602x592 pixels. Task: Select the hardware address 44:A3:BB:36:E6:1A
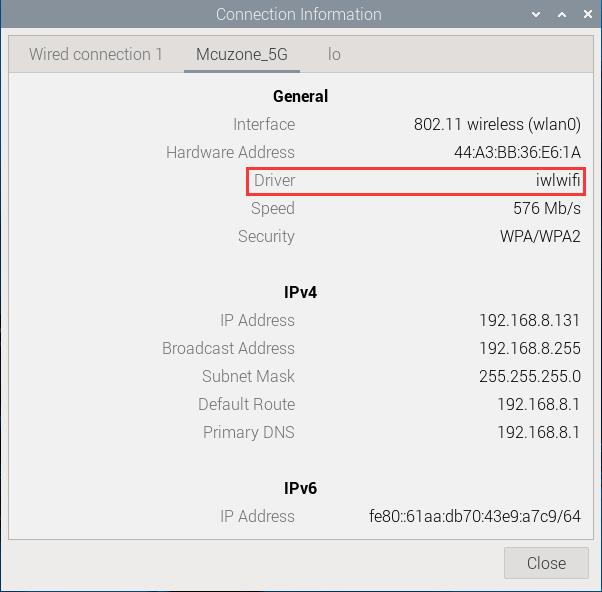[x=517, y=152]
